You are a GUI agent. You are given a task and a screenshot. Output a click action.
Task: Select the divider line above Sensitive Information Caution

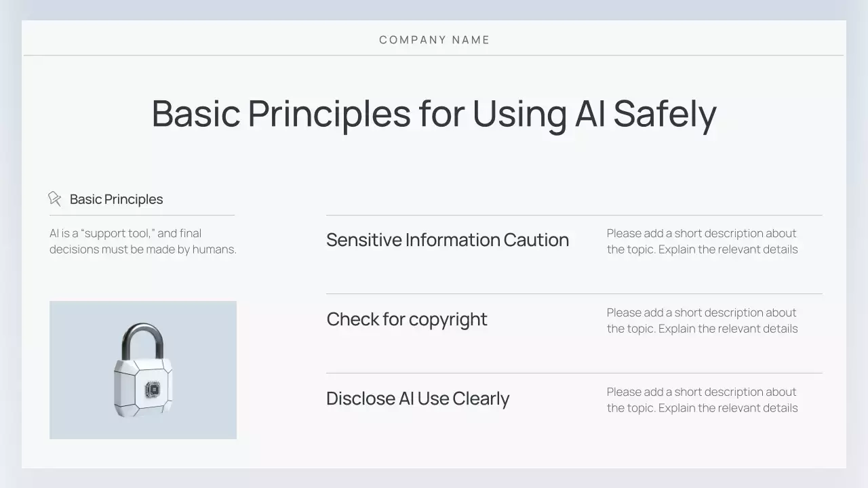tap(574, 215)
